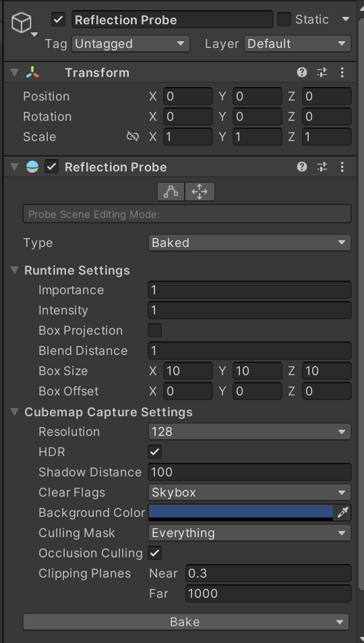Viewport: 364px width, 643px height.
Task: Click the Culling Mask label
Action: pyautogui.click(x=77, y=533)
